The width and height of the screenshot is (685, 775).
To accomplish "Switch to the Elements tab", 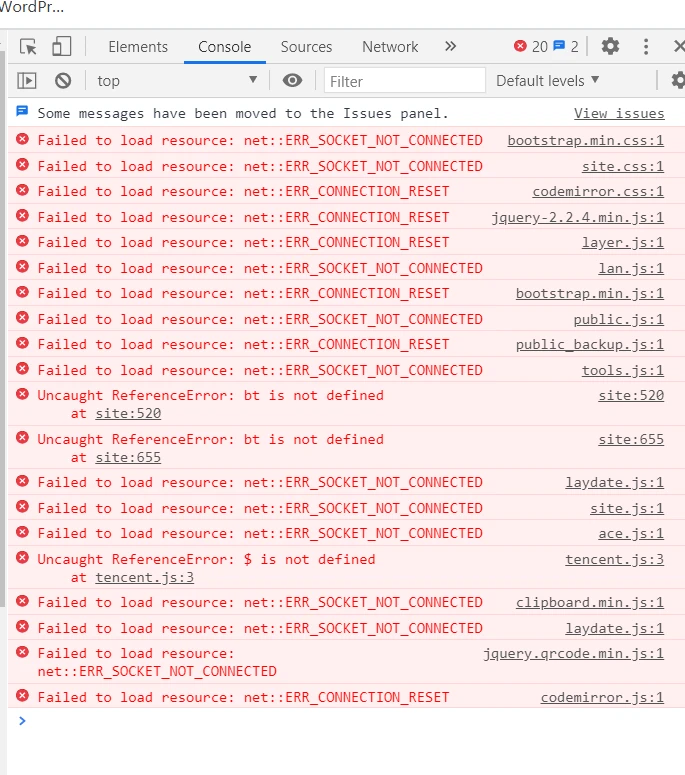I will (x=138, y=47).
